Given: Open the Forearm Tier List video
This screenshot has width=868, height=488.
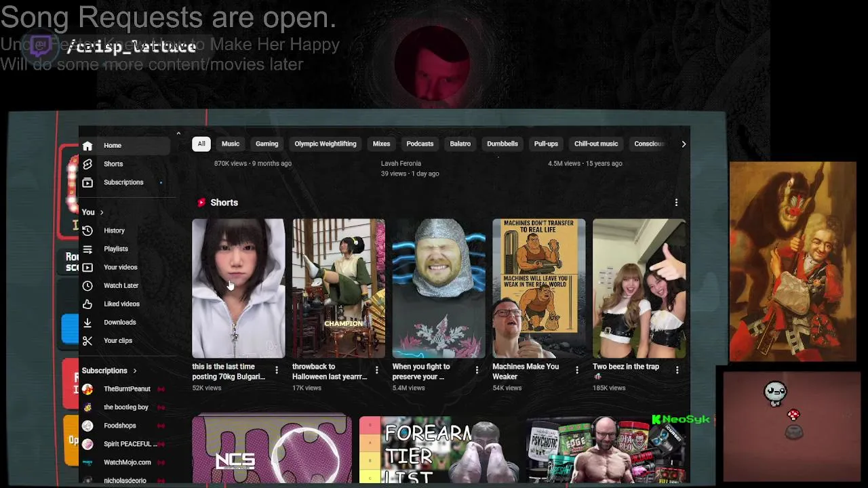Looking at the screenshot, I should click(x=439, y=451).
